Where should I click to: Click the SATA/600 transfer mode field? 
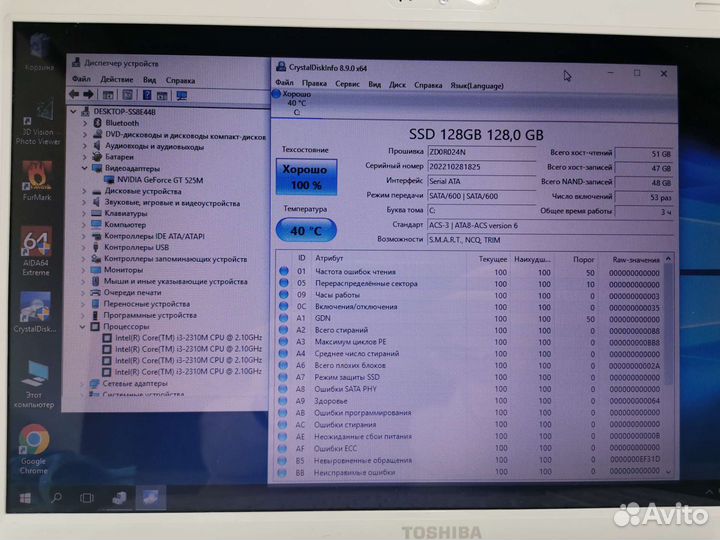coord(481,196)
